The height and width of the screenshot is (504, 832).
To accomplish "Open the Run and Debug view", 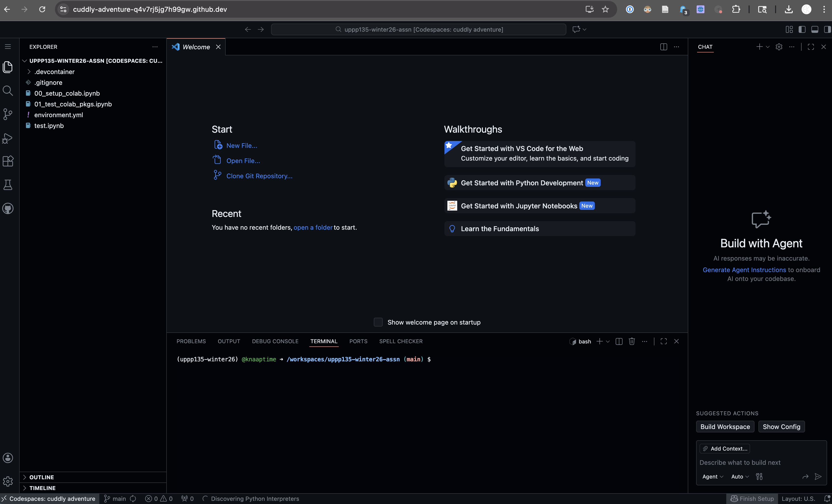I will pyautogui.click(x=8, y=138).
